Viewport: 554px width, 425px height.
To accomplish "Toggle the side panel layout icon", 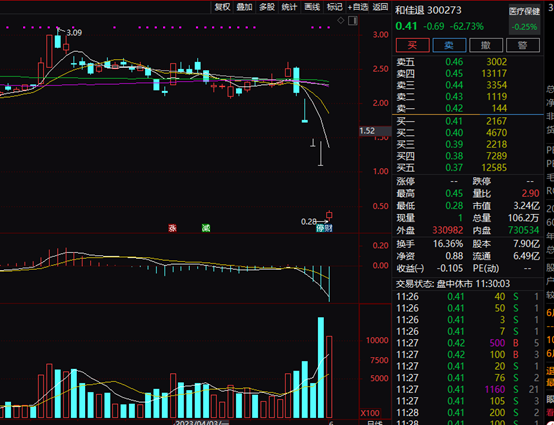I will 353,21.
